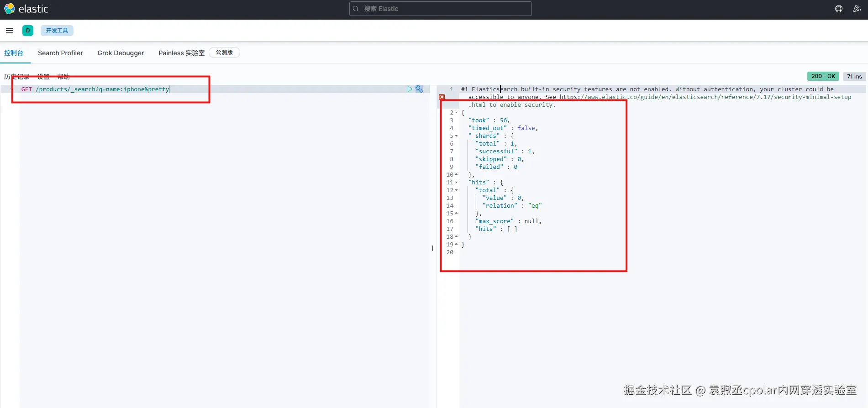Click the "timed_out" : false line
868x408 pixels.
pyautogui.click(x=503, y=128)
